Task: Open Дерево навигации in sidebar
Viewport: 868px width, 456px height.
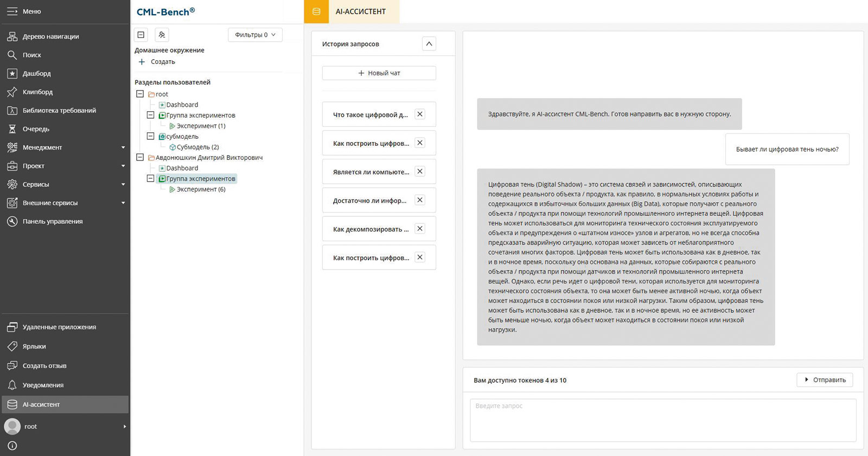Action: coord(65,36)
